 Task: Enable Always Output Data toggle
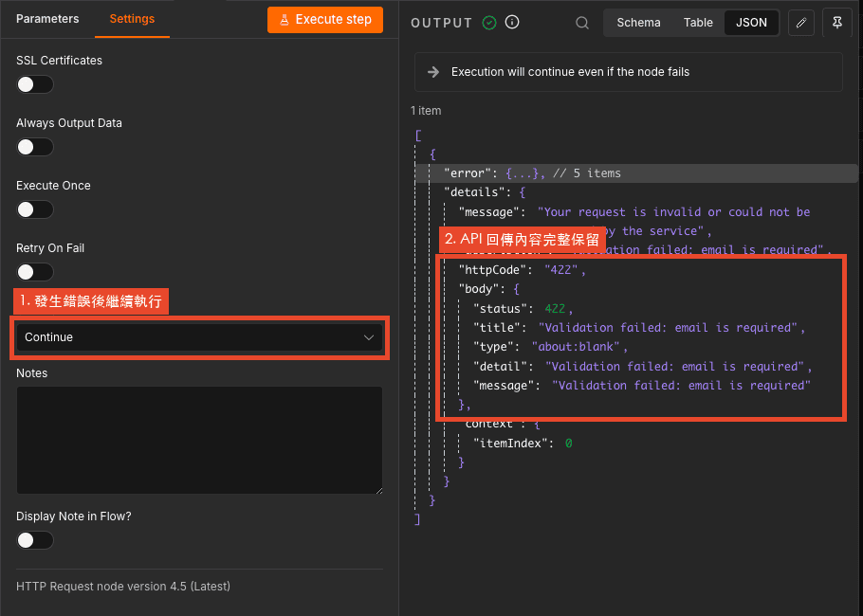tap(35, 147)
